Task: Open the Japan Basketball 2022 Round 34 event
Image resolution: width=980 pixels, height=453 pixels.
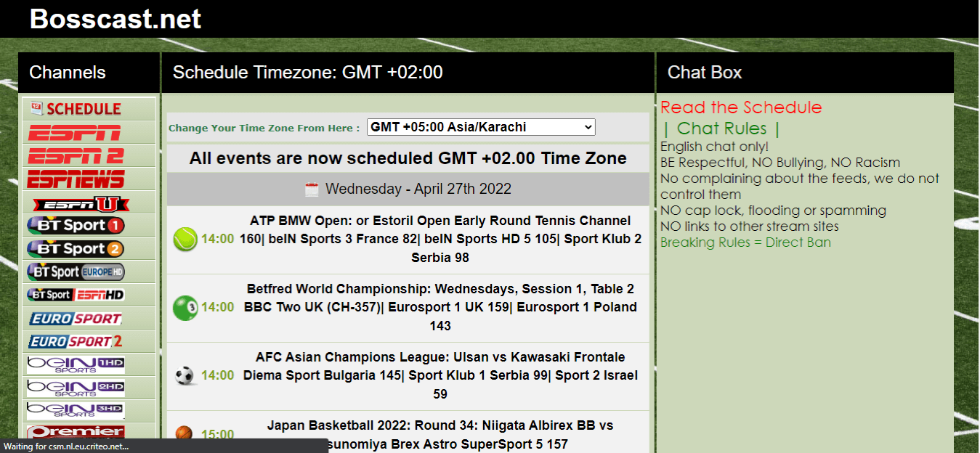Action: (440, 434)
